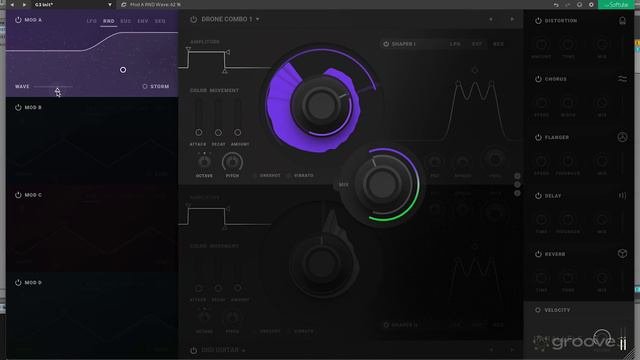Click the Octave knob
This screenshot has height=360, width=640.
pyautogui.click(x=204, y=162)
